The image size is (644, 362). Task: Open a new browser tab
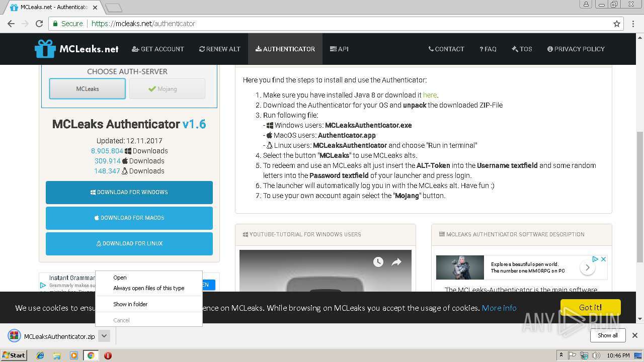[114, 8]
